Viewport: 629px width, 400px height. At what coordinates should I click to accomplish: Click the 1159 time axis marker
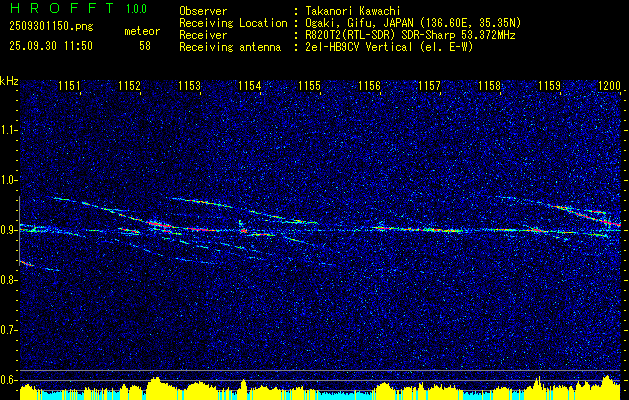(550, 85)
